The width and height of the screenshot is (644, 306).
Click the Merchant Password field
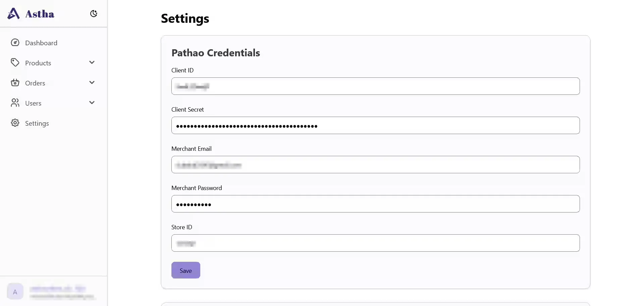tap(375, 204)
